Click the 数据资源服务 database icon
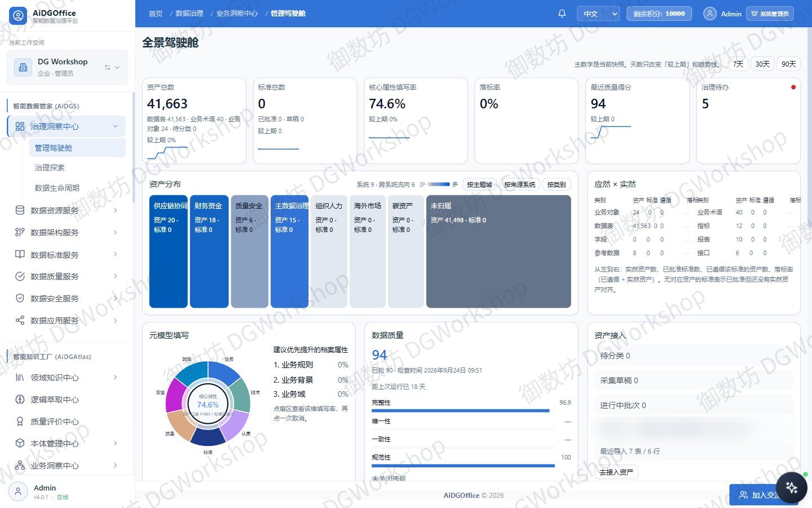Viewport: 812px width, 508px height. coord(20,210)
